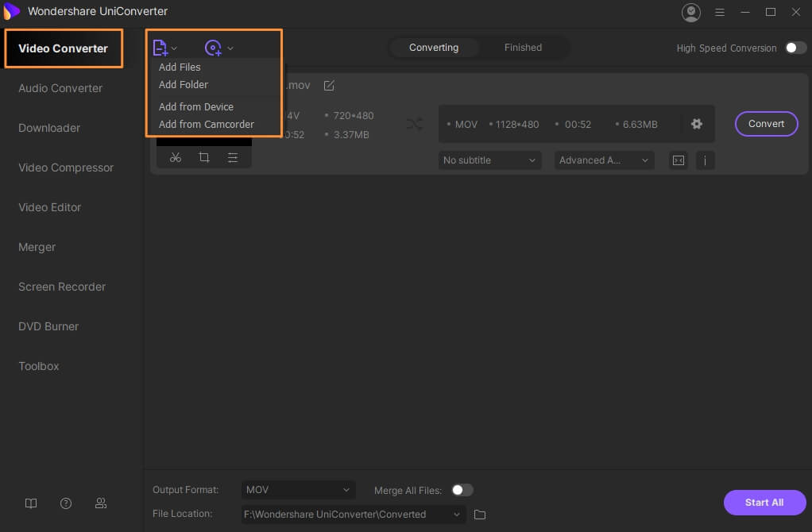Open output settings gear icon
Image resolution: width=812 pixels, height=532 pixels.
(x=697, y=124)
